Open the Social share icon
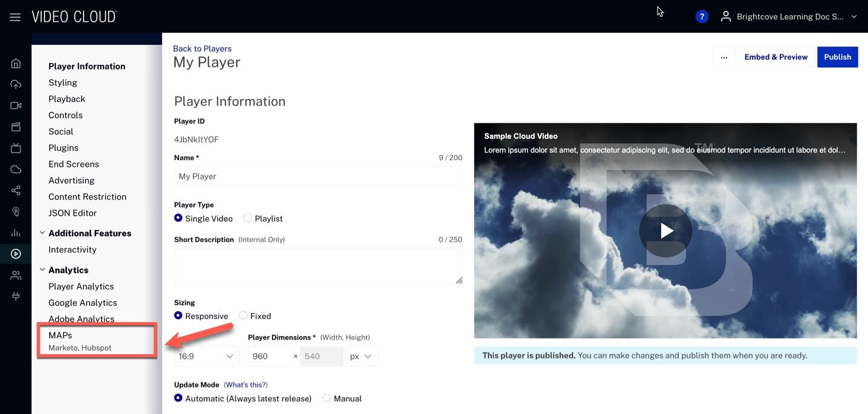This screenshot has height=414, width=868. [16, 190]
